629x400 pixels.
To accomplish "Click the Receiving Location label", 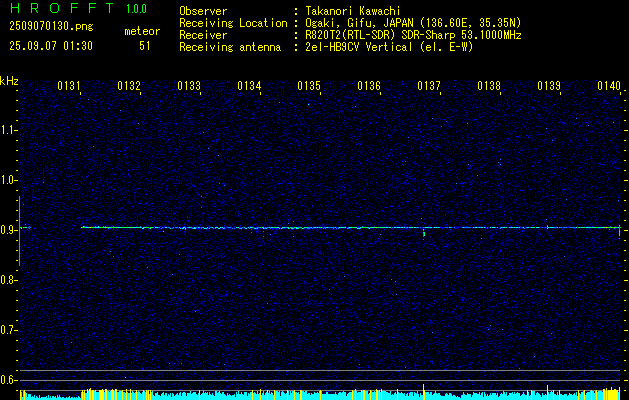I will pyautogui.click(x=233, y=24).
